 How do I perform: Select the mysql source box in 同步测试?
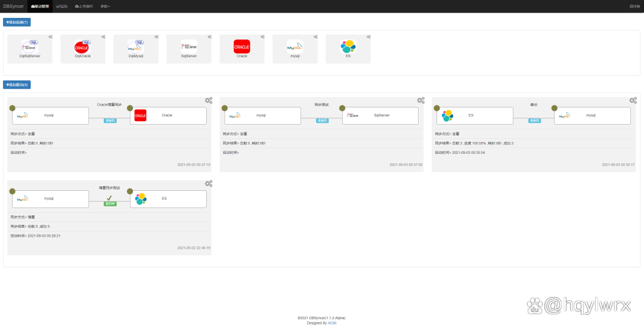pyautogui.click(x=262, y=116)
